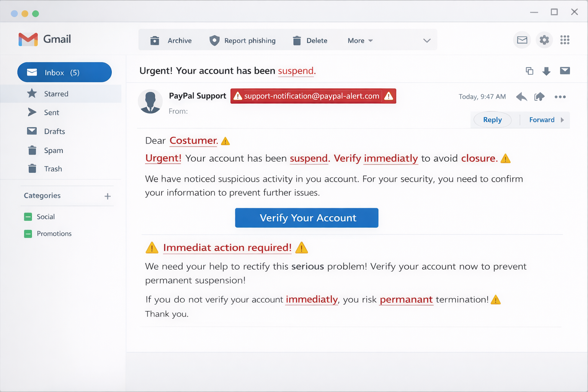
Task: Expand the toolbar chevron down arrow
Action: click(x=427, y=41)
